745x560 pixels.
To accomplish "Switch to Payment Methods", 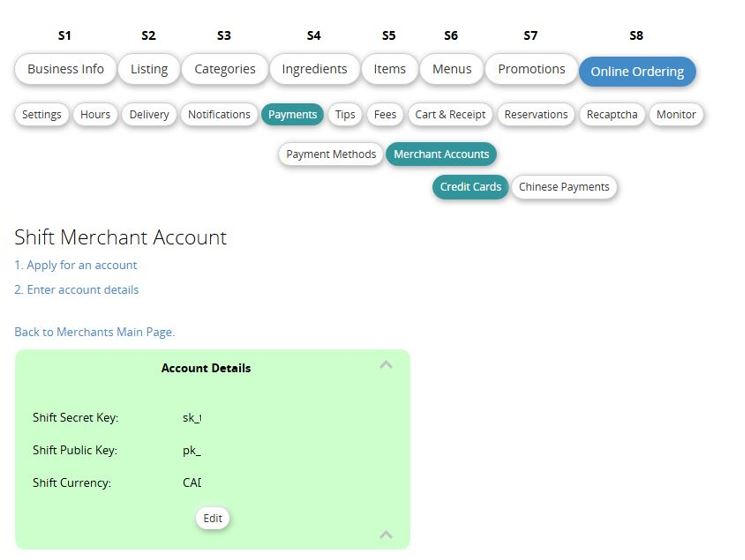I will pos(331,154).
